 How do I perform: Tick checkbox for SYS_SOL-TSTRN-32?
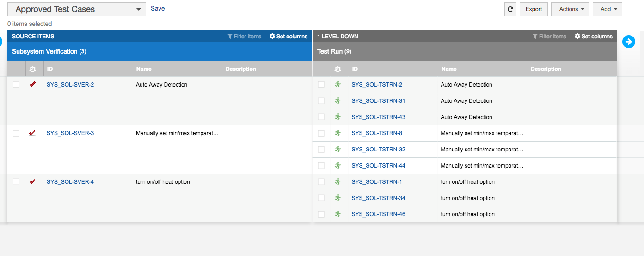tap(321, 150)
